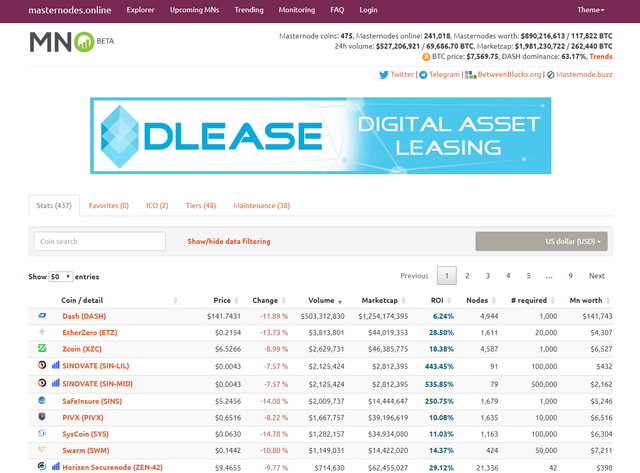The width and height of the screenshot is (640, 473).
Task: Open the Dash (DASH) coin link
Action: (x=84, y=316)
